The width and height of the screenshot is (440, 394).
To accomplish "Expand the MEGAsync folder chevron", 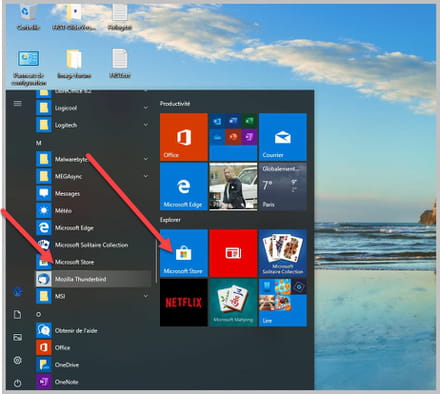I will (146, 176).
